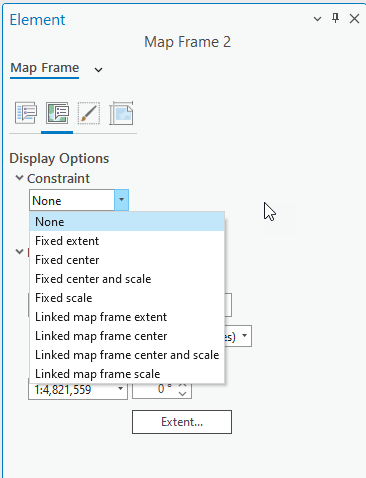Collapse the section below Constraint
The image size is (366, 478).
(20, 251)
